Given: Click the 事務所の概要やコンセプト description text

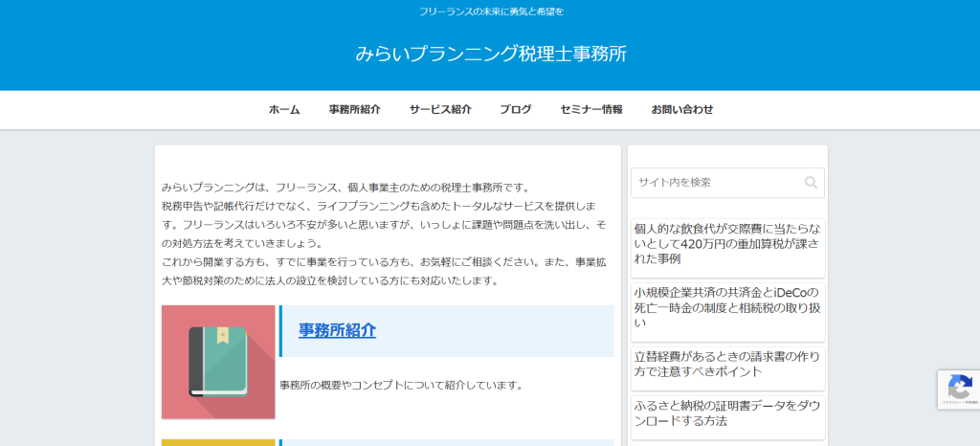Looking at the screenshot, I should pos(402,385).
